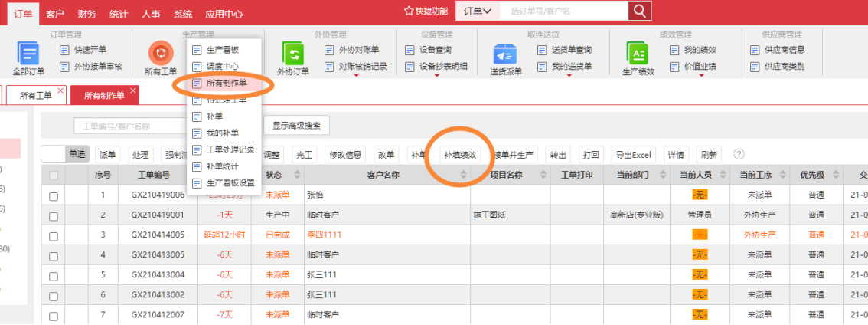The image size is (868, 325).
Task: Click customer name 李四1111
Action: click(x=324, y=235)
